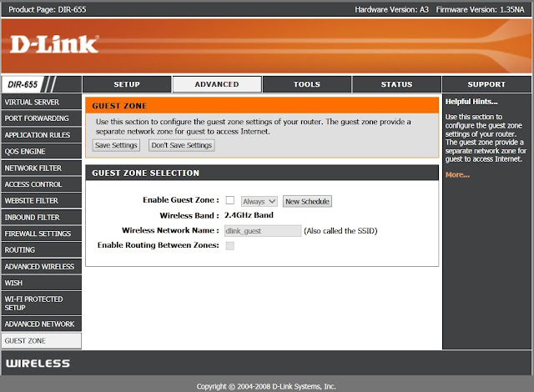Follow the More... helpful hints link
This screenshot has height=392, width=534.
457,175
